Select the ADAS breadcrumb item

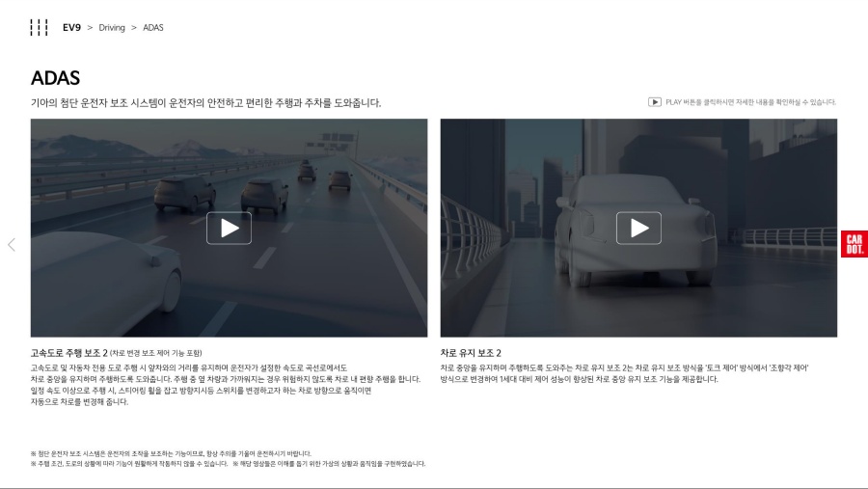pyautogui.click(x=152, y=28)
